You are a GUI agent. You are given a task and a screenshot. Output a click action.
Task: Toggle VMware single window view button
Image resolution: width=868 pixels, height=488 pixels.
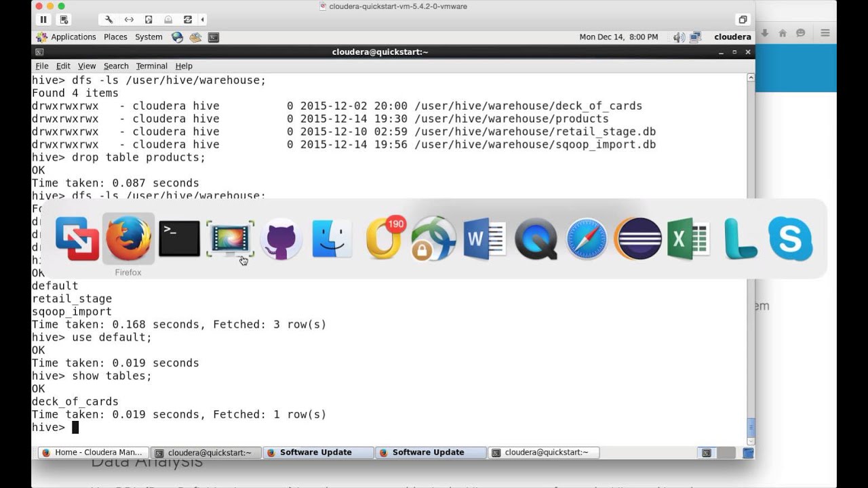(743, 20)
